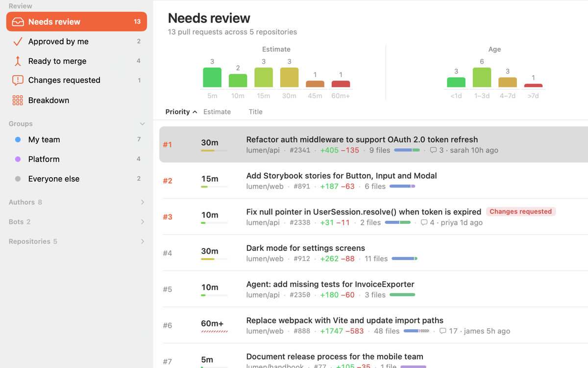Click the 1–3d age bar in chart
Viewport: 588px width, 368px height.
click(x=482, y=77)
